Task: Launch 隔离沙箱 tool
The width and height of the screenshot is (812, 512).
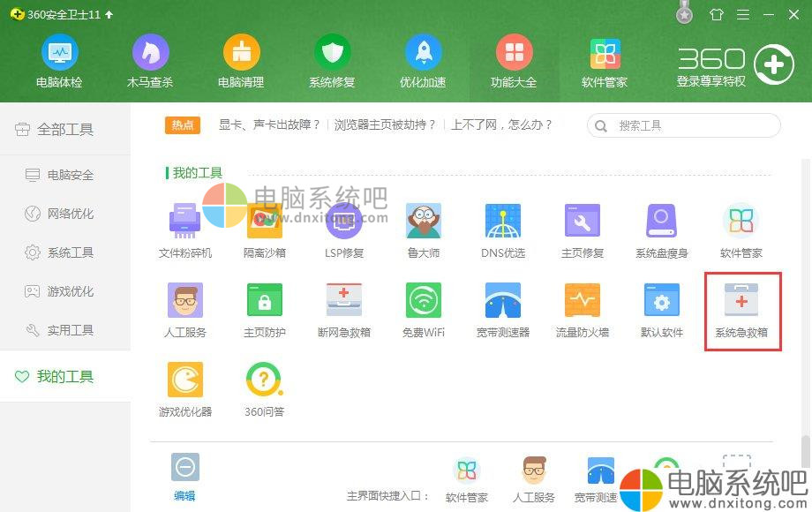Action: pyautogui.click(x=265, y=231)
